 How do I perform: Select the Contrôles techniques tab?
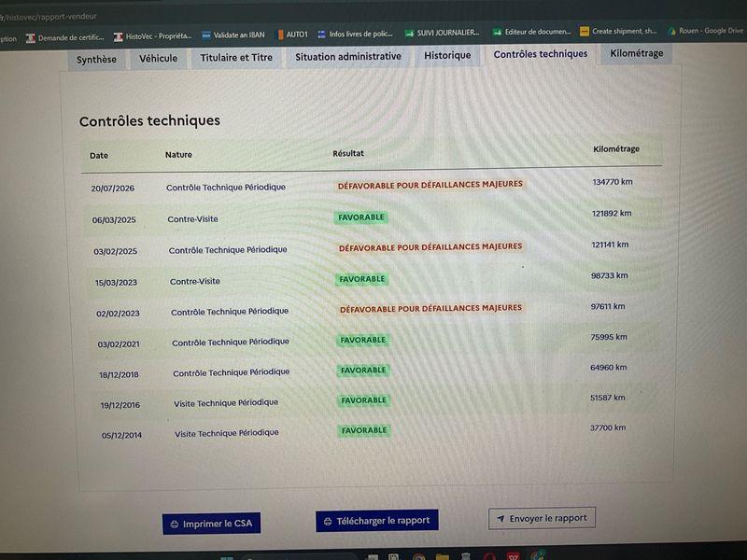click(541, 54)
